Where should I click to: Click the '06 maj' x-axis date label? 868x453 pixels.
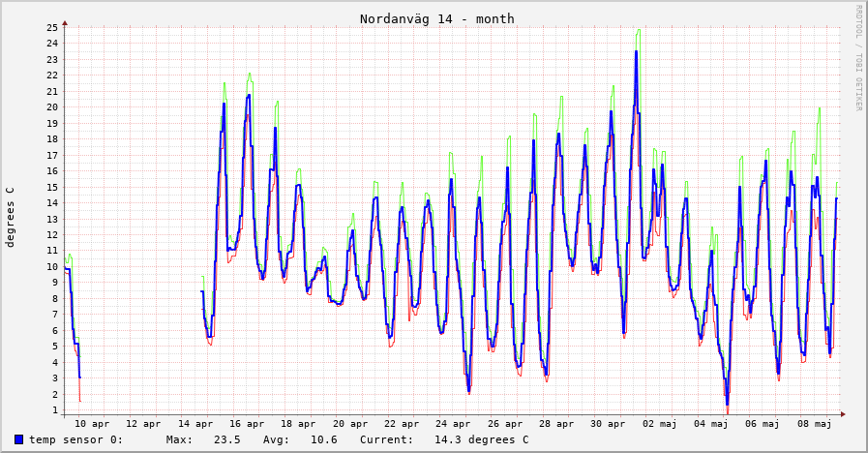[762, 424]
